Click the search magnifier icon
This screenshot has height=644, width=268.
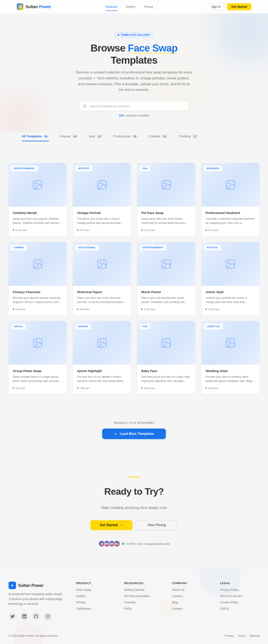pos(85,106)
